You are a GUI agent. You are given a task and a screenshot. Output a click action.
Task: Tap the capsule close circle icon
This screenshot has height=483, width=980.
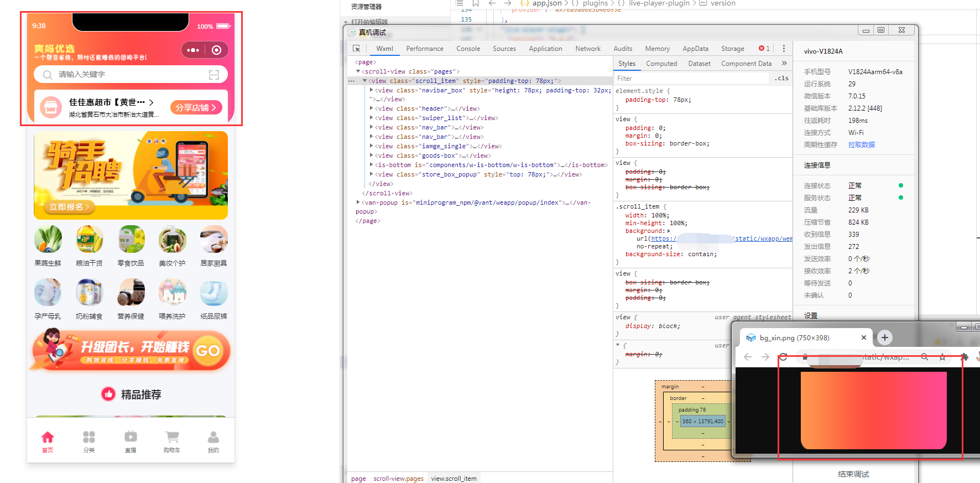point(217,50)
